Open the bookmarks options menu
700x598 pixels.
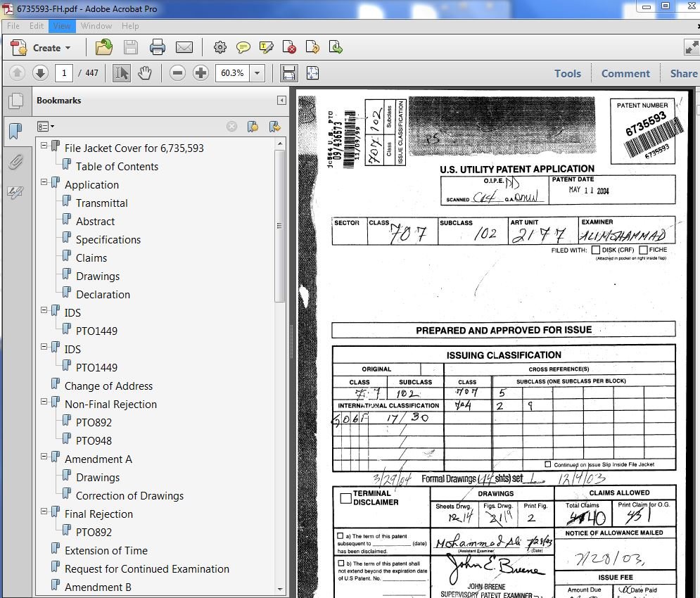point(46,127)
